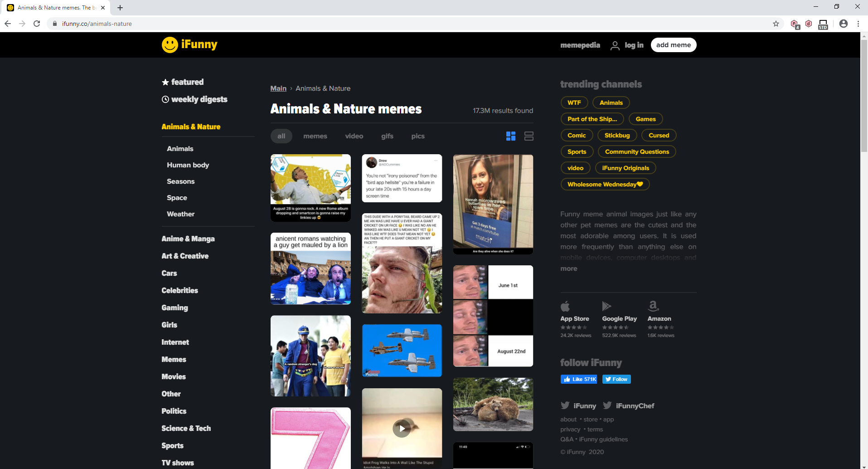The width and height of the screenshot is (868, 469).
Task: Open the login person icon in the header
Action: tap(615, 45)
